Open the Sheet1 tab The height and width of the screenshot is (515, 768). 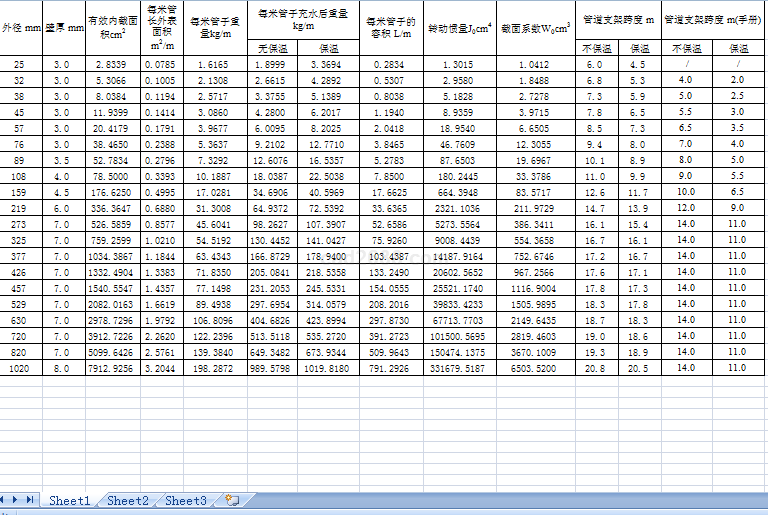tap(69, 500)
